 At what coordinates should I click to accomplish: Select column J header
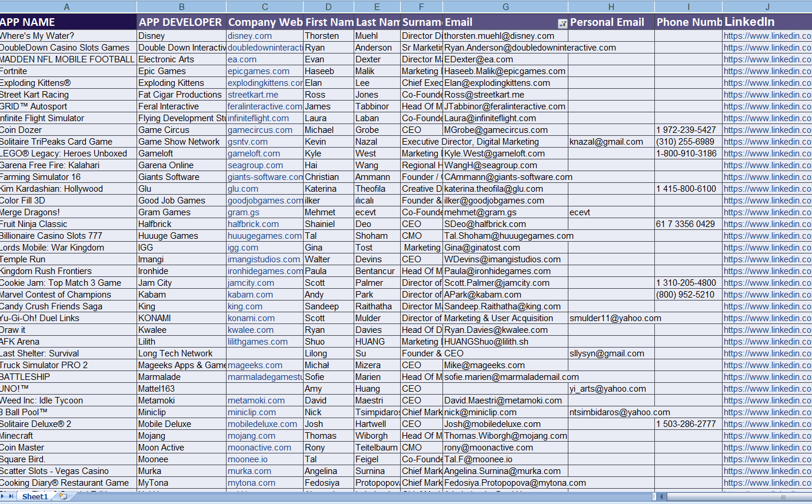tap(767, 7)
